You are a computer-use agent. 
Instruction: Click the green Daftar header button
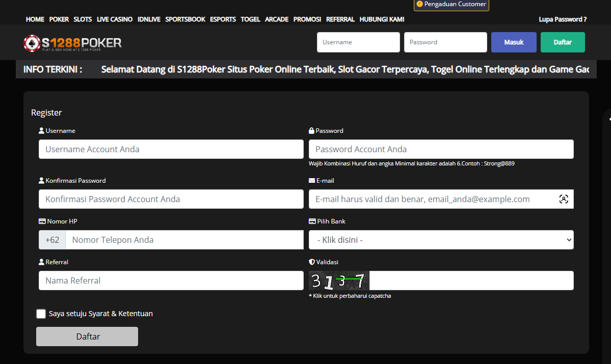point(563,42)
